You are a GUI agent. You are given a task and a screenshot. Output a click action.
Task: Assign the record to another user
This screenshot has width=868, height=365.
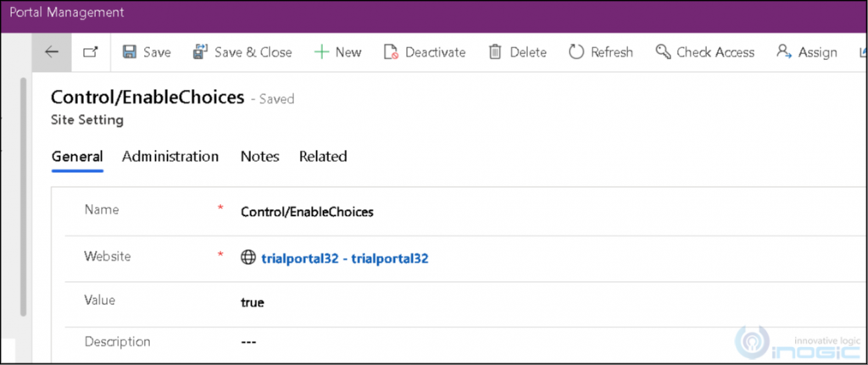point(807,53)
